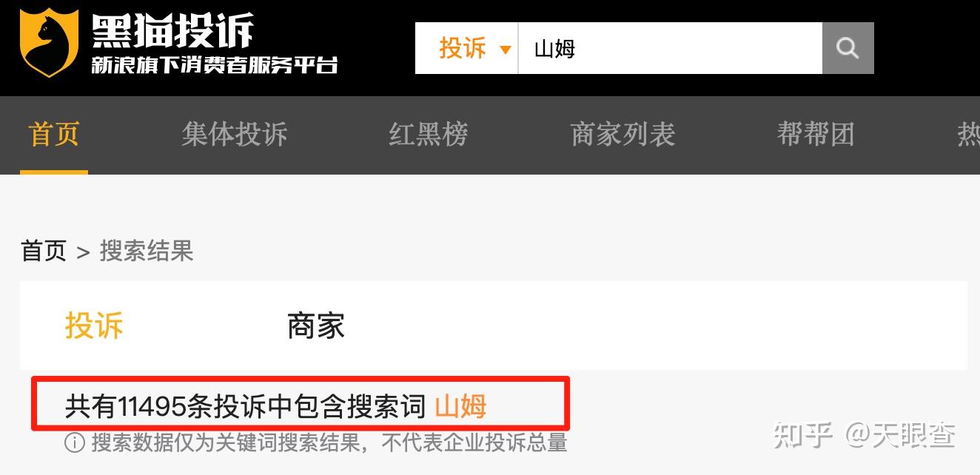Click the magnifier search button
This screenshot has width=980, height=475.
[x=848, y=49]
